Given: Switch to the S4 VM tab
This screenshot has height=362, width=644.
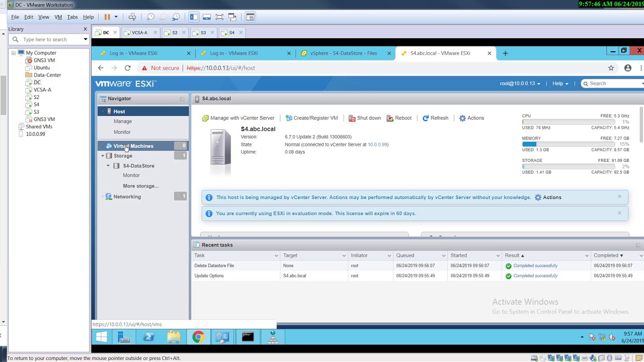Looking at the screenshot, I should (231, 33).
